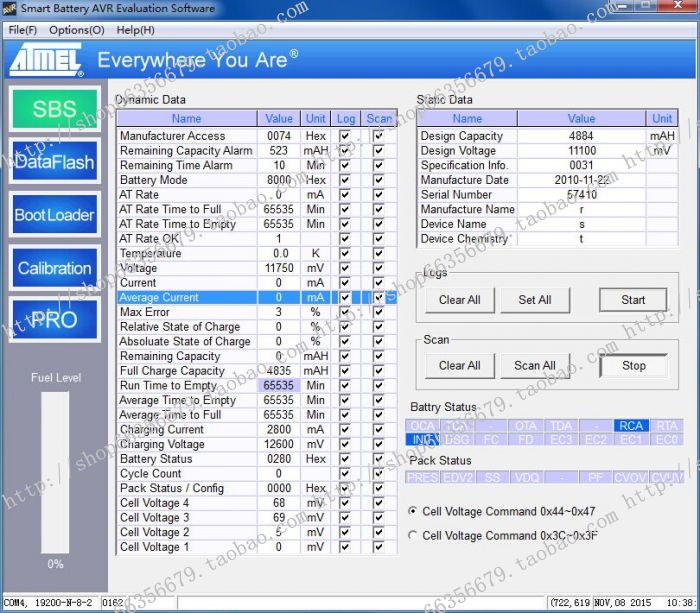Select the Pack Status / Config row

click(x=257, y=488)
